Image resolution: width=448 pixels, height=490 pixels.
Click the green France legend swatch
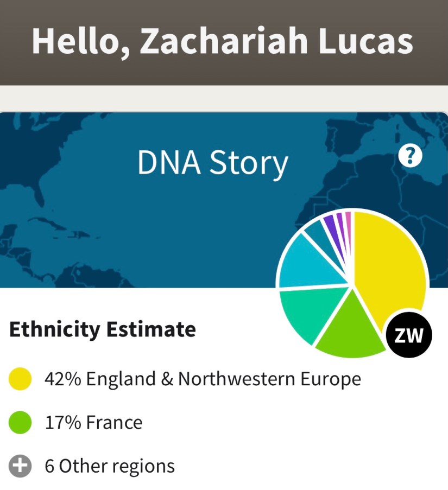pyautogui.click(x=20, y=422)
